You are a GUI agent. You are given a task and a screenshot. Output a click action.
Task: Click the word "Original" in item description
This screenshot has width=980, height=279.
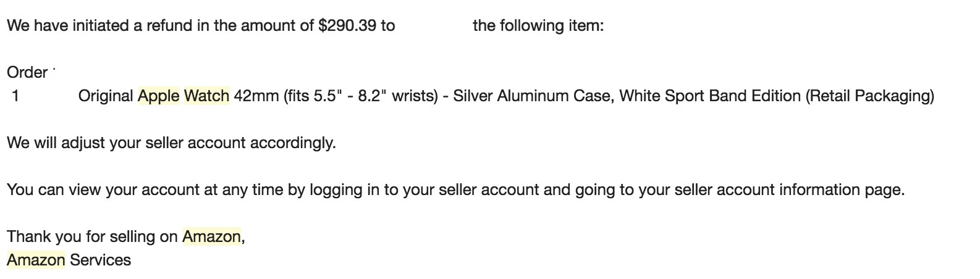(x=106, y=96)
